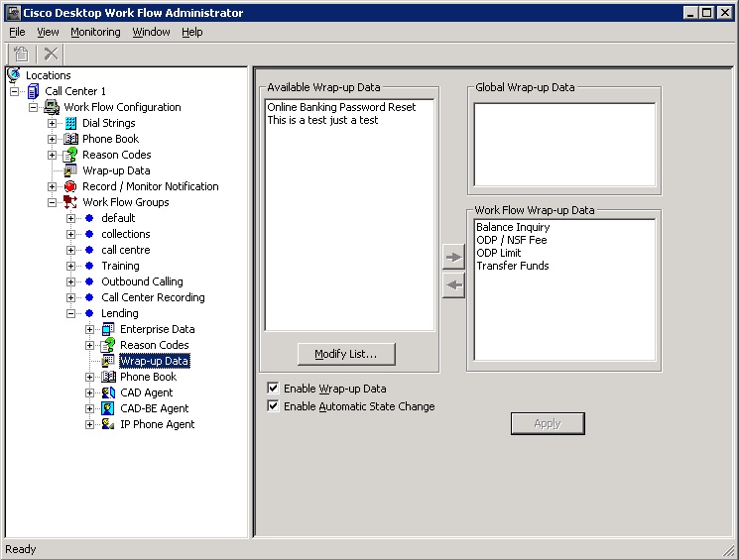Select ODP / NSF Fee entry
The width and height of the screenshot is (739, 560).
pos(512,240)
